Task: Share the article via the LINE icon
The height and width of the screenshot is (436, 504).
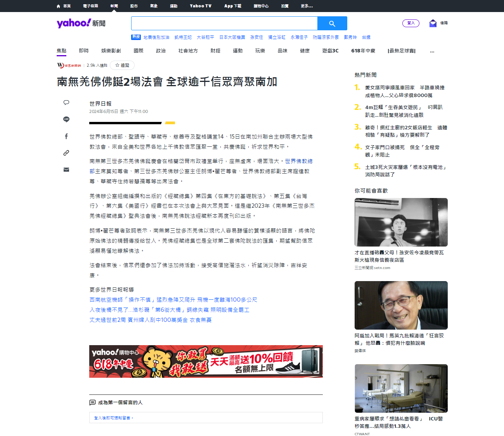Action: click(66, 119)
